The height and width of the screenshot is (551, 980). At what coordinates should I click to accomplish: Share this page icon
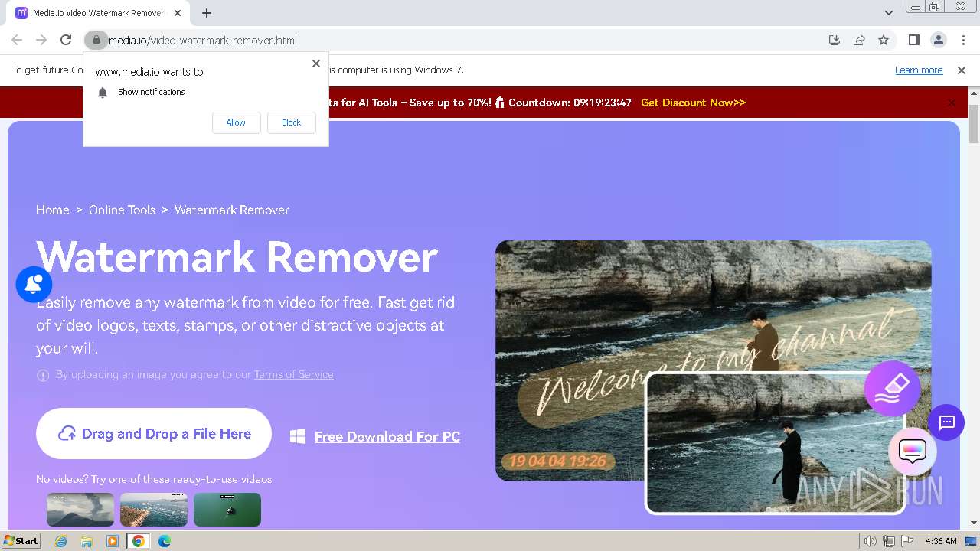(x=859, y=40)
